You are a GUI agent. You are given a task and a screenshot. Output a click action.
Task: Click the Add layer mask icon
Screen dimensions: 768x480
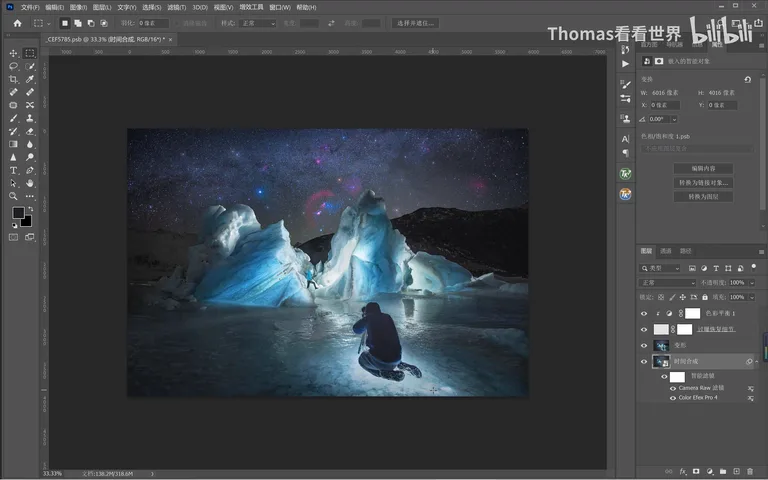pos(696,471)
